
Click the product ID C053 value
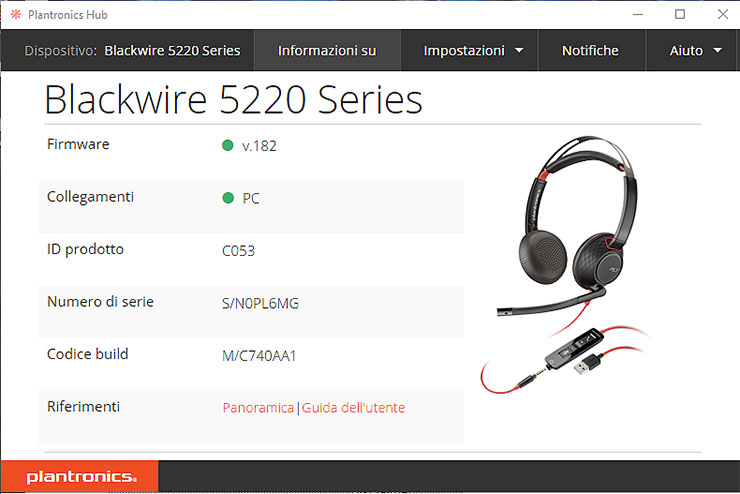pos(238,251)
